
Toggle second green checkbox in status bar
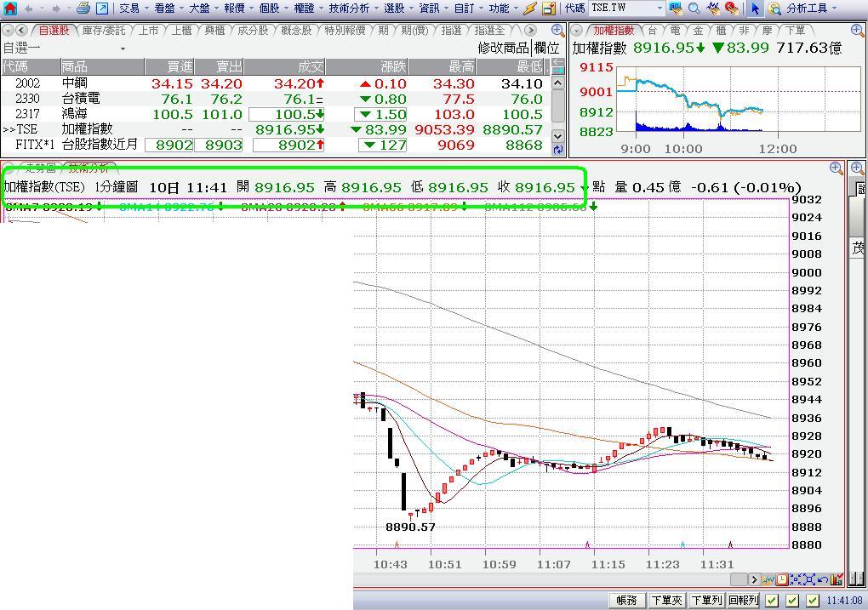(x=793, y=600)
